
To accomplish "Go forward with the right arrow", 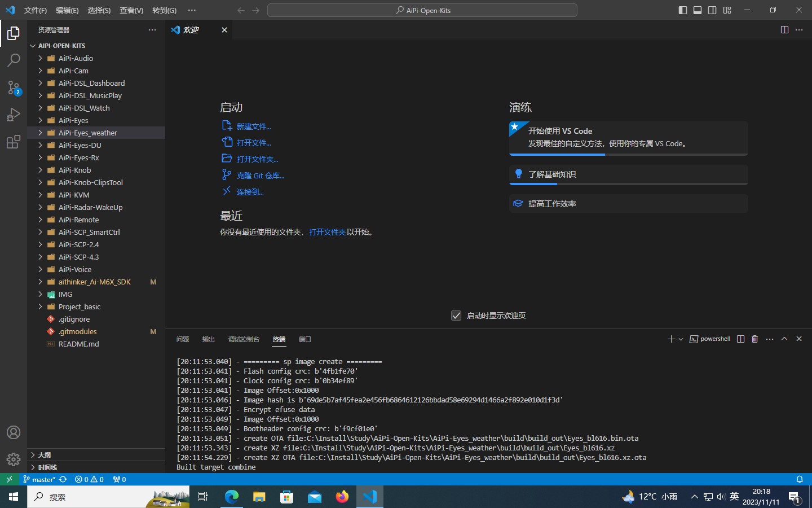I will [x=256, y=10].
